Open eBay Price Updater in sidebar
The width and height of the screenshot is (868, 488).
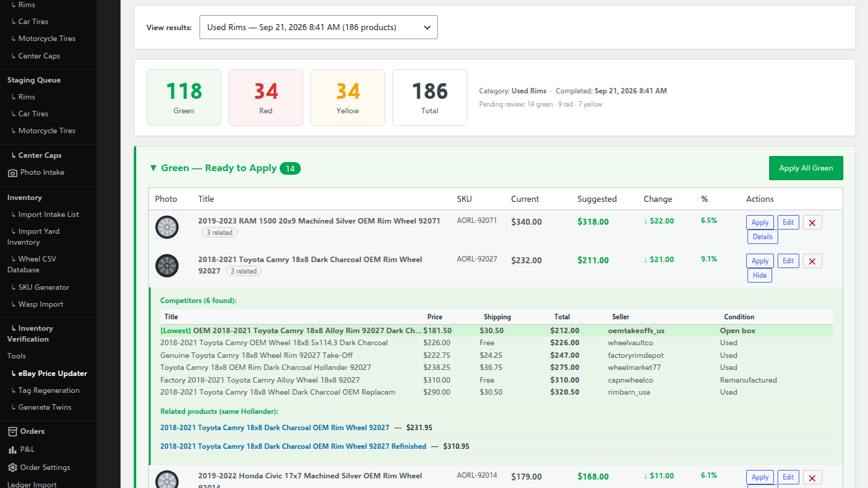click(x=52, y=374)
